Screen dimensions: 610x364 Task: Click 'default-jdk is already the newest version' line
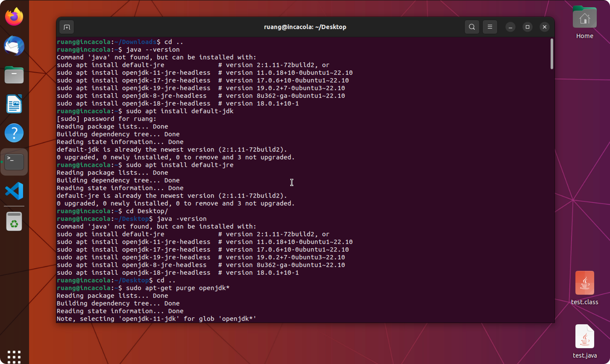point(172,150)
